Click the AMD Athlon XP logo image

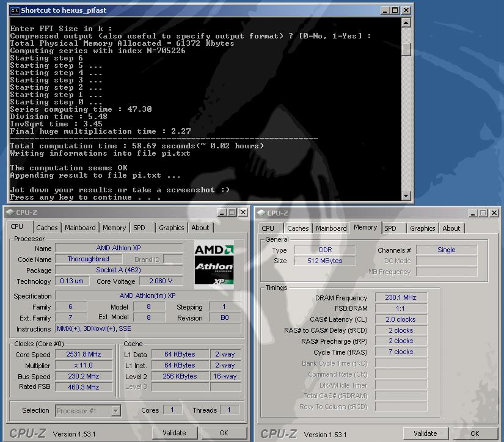(214, 265)
